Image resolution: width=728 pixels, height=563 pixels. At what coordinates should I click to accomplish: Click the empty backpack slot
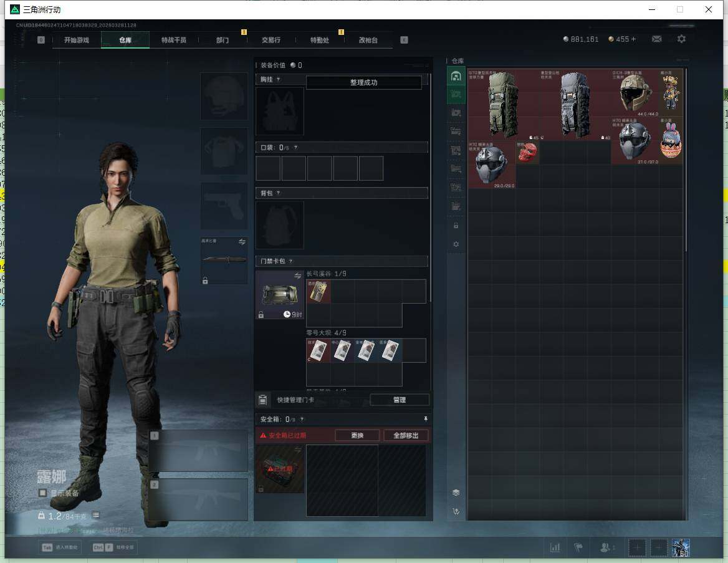click(279, 225)
